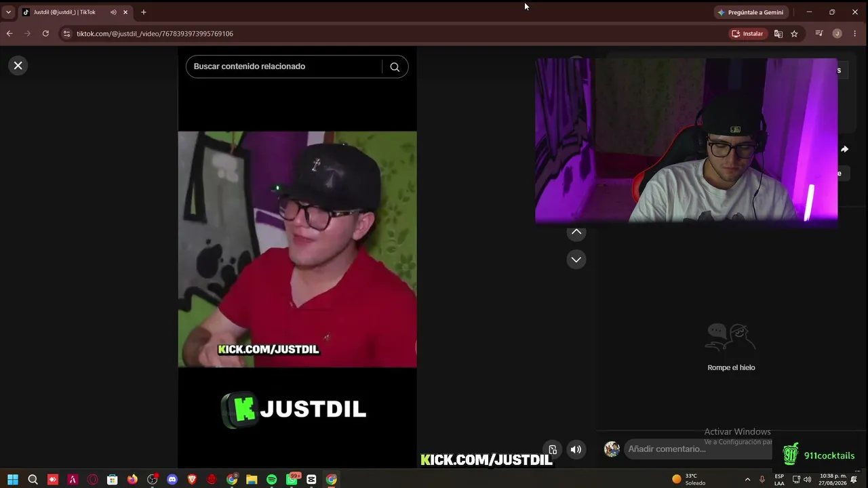This screenshot has width=868, height=488.
Task: Mute the TikTok video volume
Action: pos(576,449)
